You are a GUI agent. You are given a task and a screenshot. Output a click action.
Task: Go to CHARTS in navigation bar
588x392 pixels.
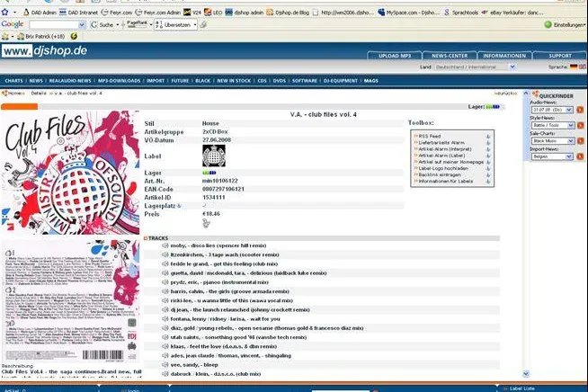(13, 81)
